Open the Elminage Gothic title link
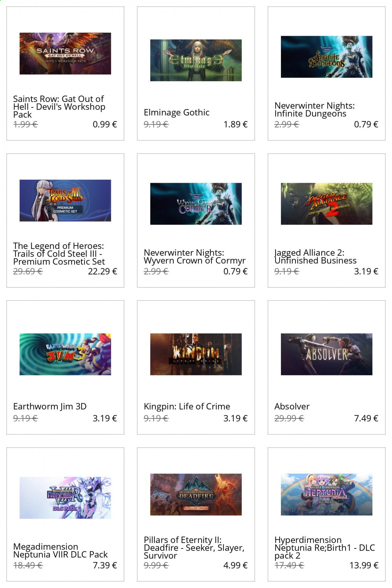The height and width of the screenshot is (588, 392). pos(177,112)
